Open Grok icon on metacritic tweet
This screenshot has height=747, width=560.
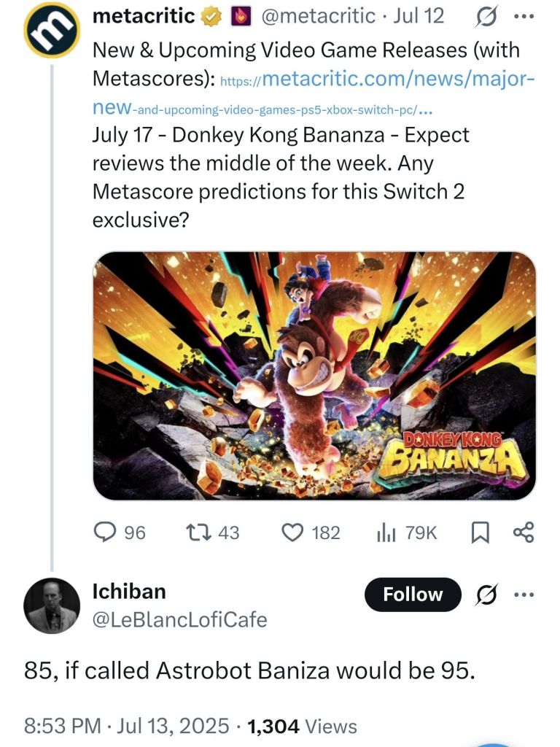click(485, 17)
